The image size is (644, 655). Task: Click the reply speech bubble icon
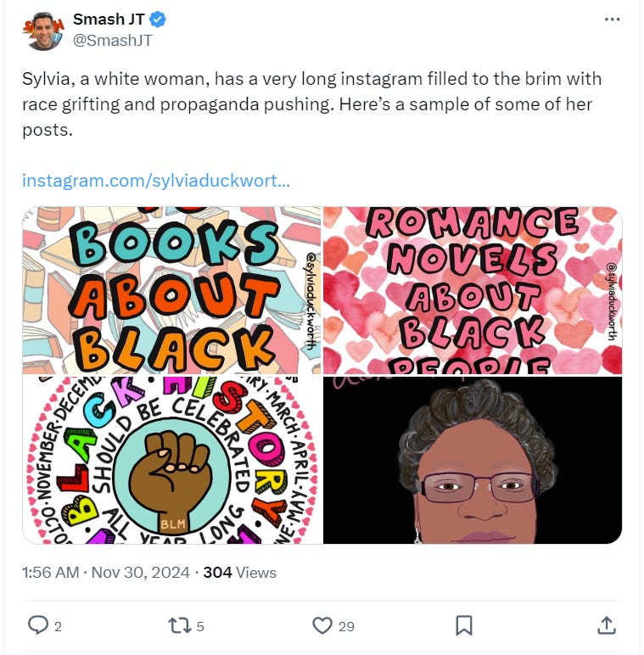click(38, 625)
